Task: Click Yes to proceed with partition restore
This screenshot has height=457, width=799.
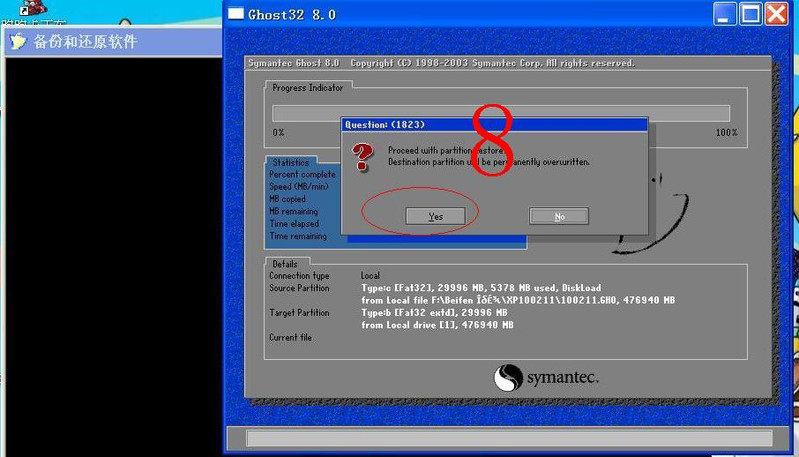Action: [x=435, y=216]
